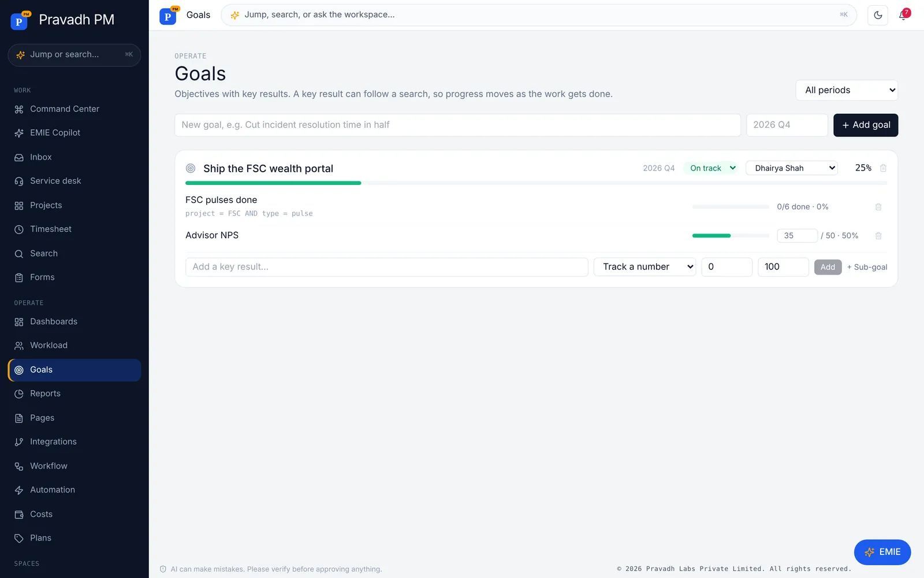Go to the Inbox
Viewport: 924px width, 578px height.
pyautogui.click(x=74, y=157)
